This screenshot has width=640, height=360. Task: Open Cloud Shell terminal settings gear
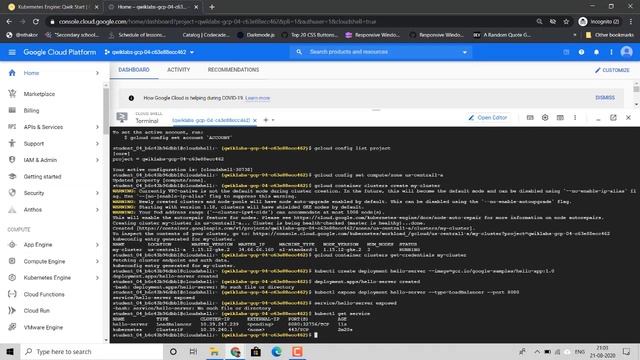pyautogui.click(x=545, y=118)
